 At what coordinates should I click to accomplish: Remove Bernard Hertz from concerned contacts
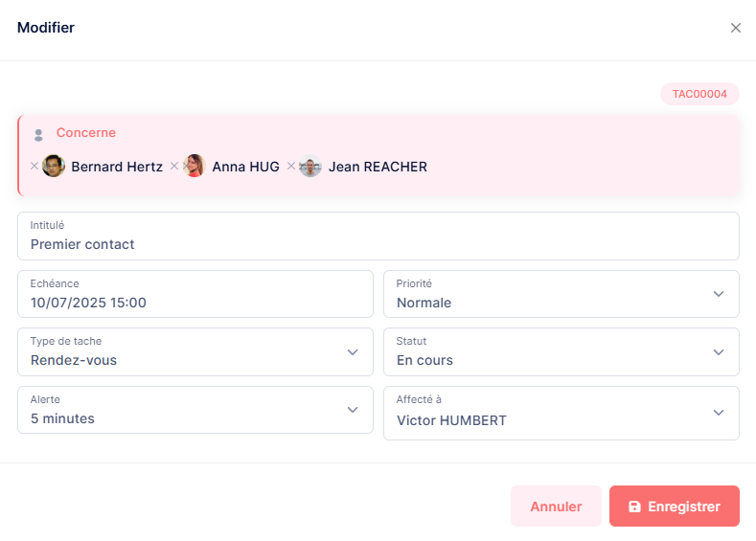(x=34, y=167)
